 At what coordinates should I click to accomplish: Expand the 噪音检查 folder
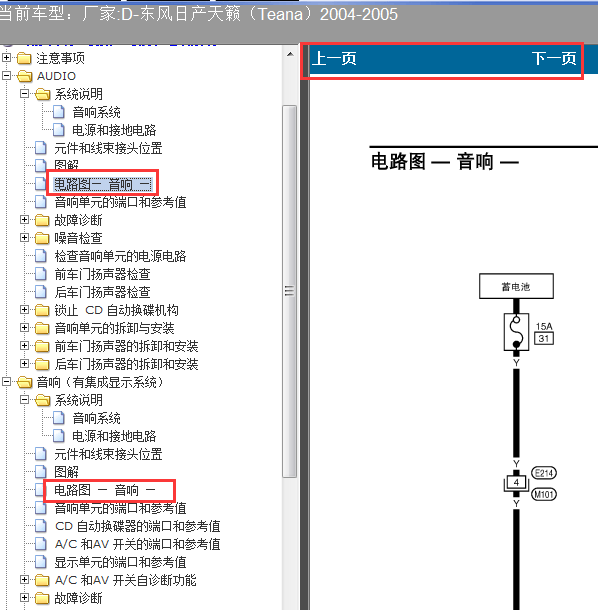point(24,237)
